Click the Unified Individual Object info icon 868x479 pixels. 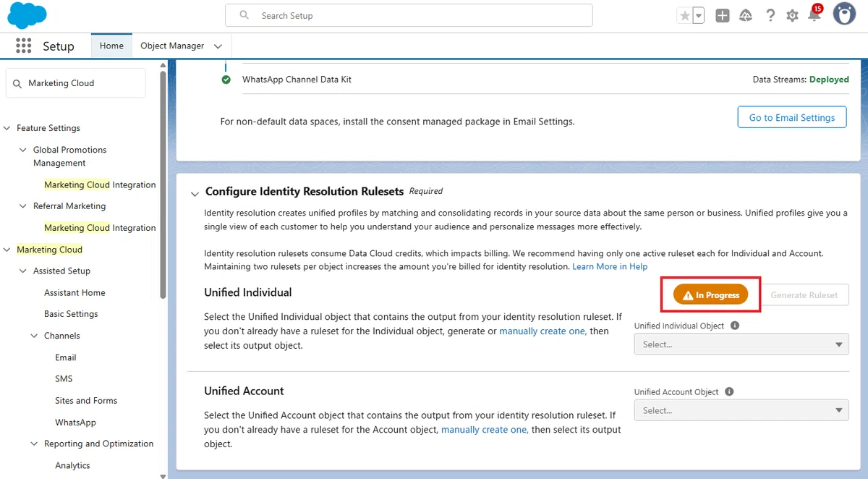[x=735, y=326]
